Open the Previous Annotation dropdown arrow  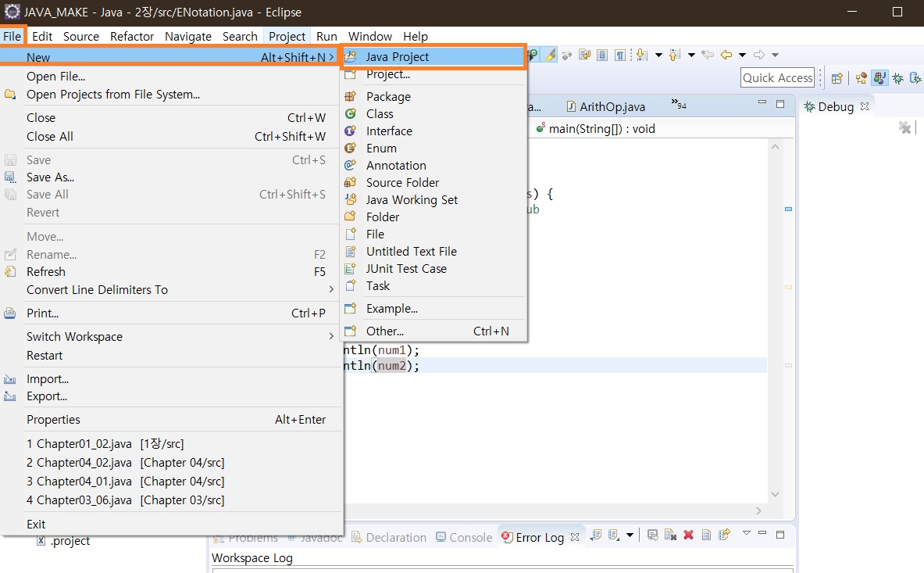[691, 55]
